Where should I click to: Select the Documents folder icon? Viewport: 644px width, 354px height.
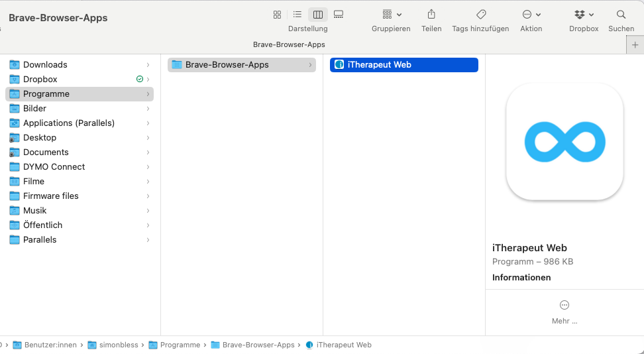[15, 152]
